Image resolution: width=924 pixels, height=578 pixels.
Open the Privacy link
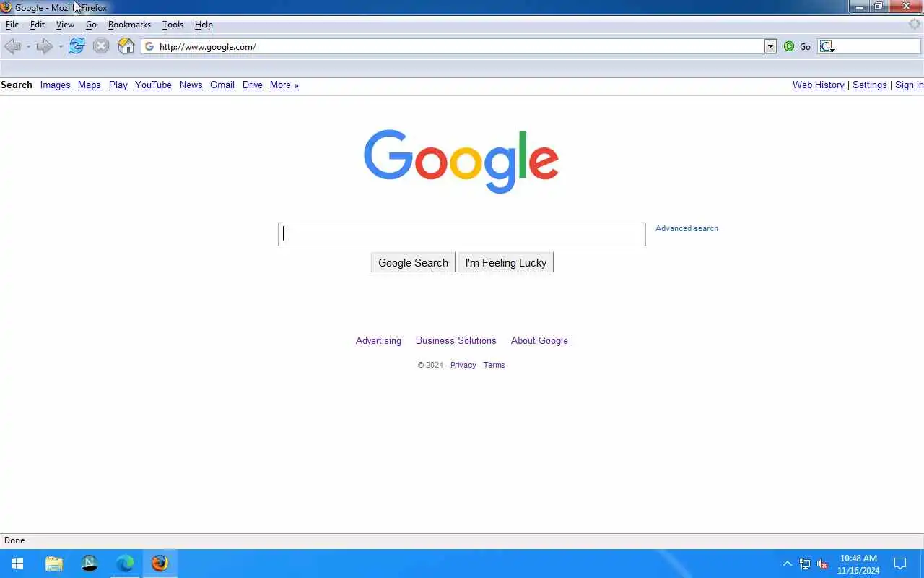tap(463, 365)
